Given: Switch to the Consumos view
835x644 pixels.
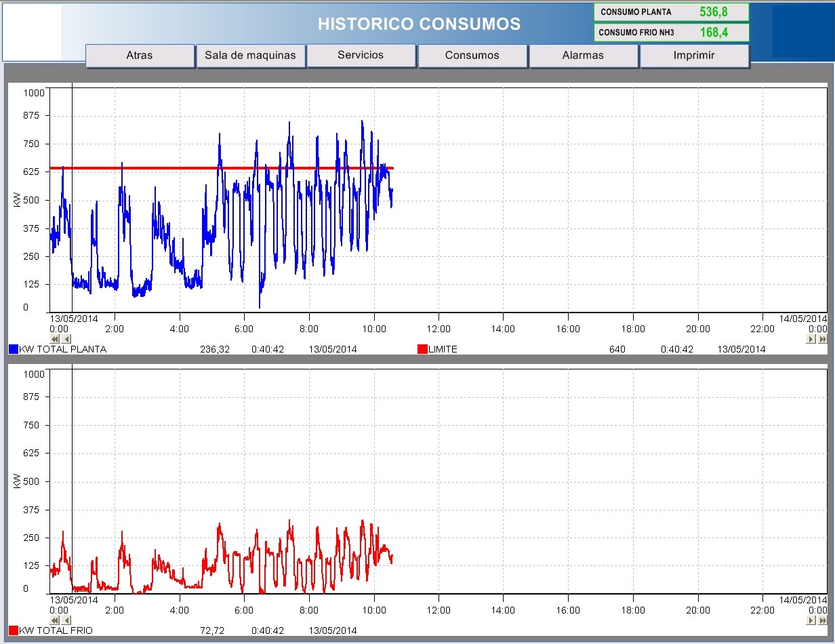Looking at the screenshot, I should [472, 56].
